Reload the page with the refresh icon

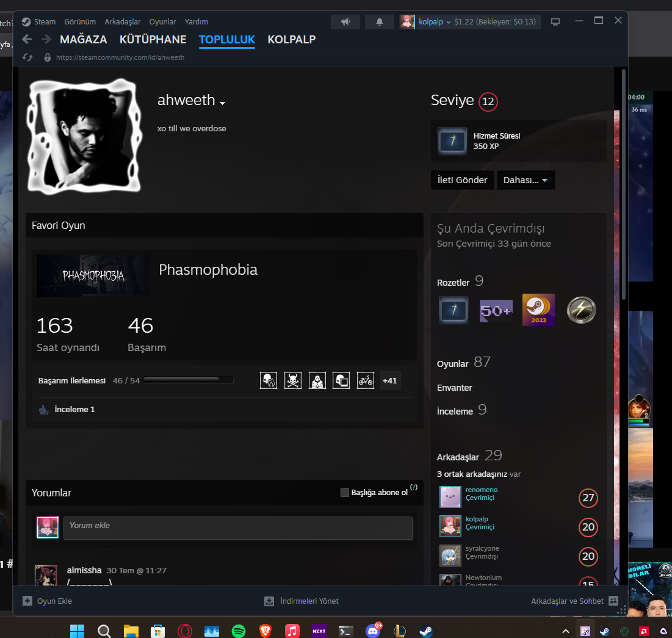click(28, 57)
